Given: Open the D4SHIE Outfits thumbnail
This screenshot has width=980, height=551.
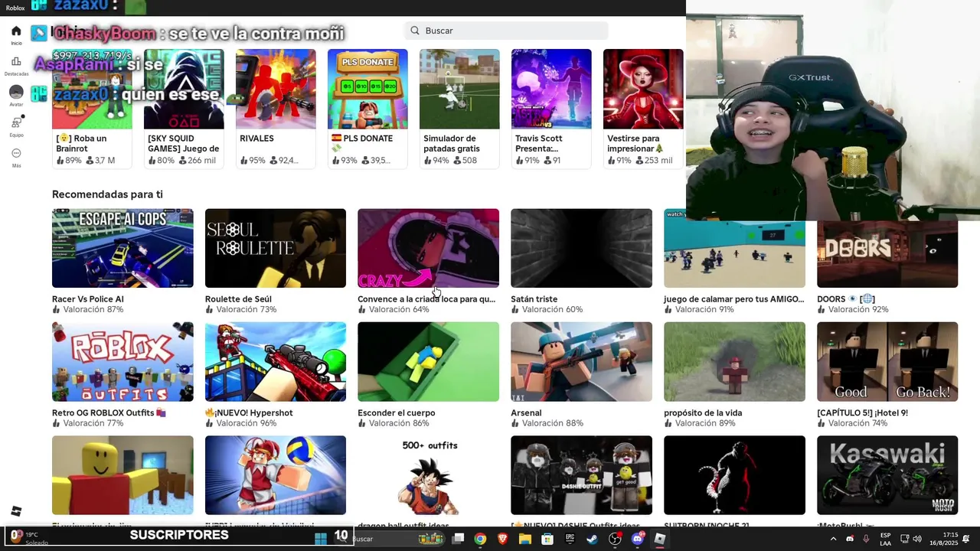Looking at the screenshot, I should point(581,475).
